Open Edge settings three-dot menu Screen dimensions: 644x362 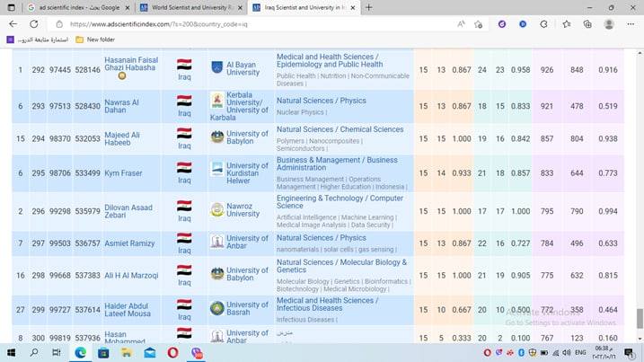(x=631, y=24)
